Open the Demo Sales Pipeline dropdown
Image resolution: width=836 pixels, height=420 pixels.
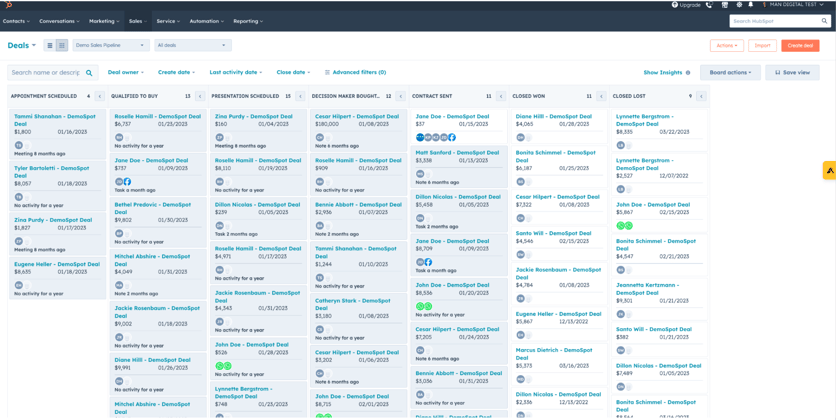(x=110, y=45)
